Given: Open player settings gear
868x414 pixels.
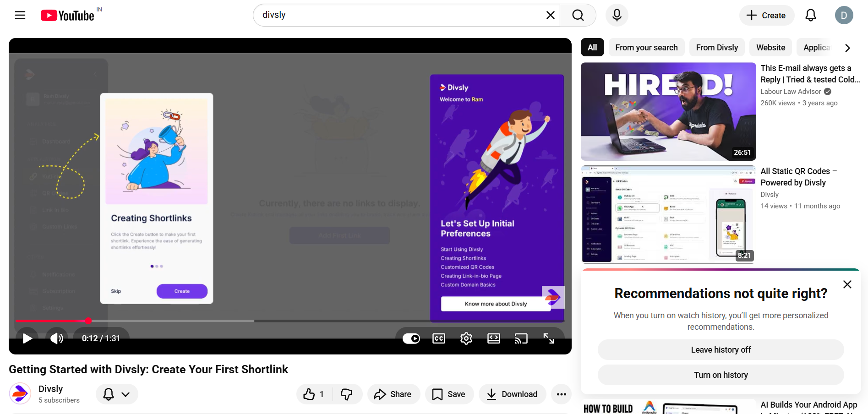Looking at the screenshot, I should point(466,338).
